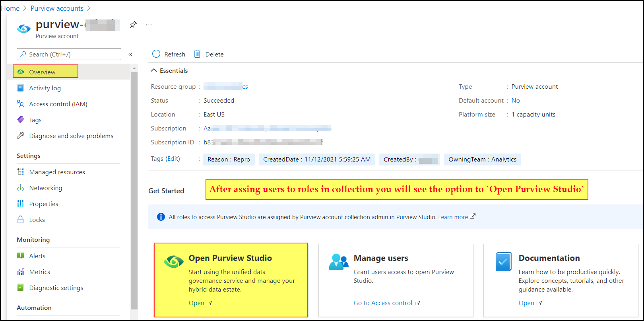Select Properties in the Settings section
The width and height of the screenshot is (644, 321).
44,204
